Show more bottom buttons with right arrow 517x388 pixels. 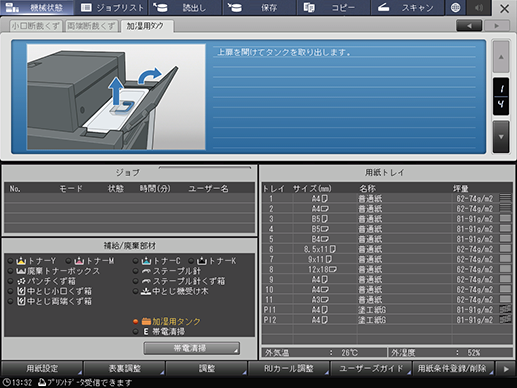tap(506, 369)
